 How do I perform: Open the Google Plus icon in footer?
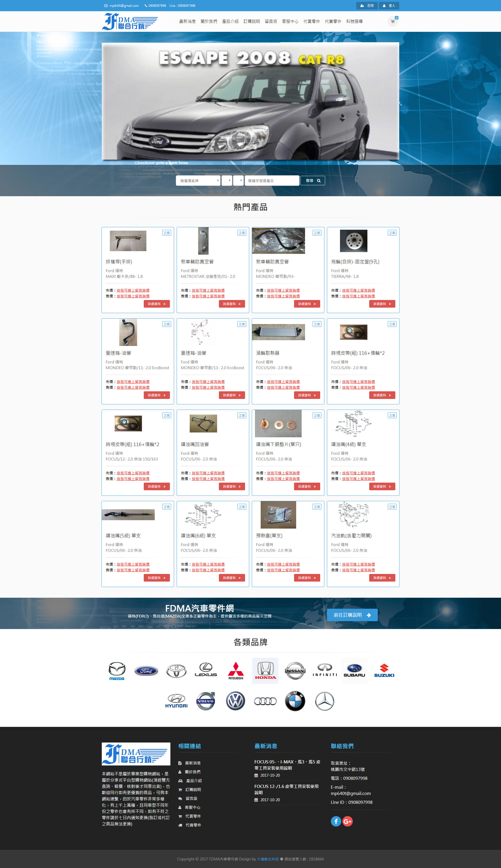[x=348, y=821]
